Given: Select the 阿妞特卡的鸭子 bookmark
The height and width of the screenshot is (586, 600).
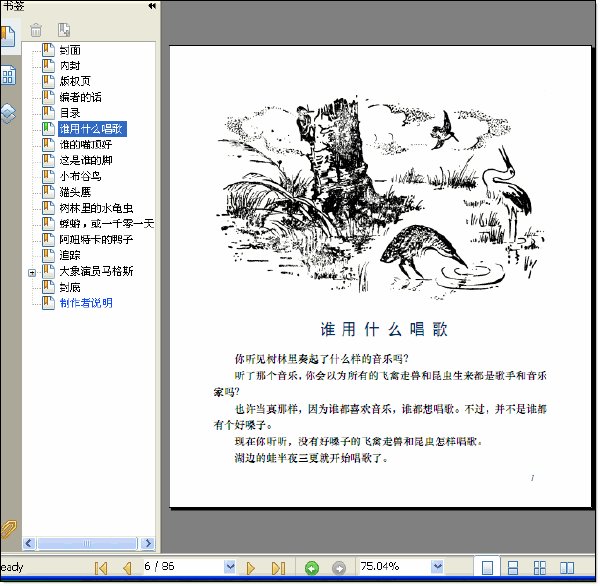Looking at the screenshot, I should [x=96, y=240].
